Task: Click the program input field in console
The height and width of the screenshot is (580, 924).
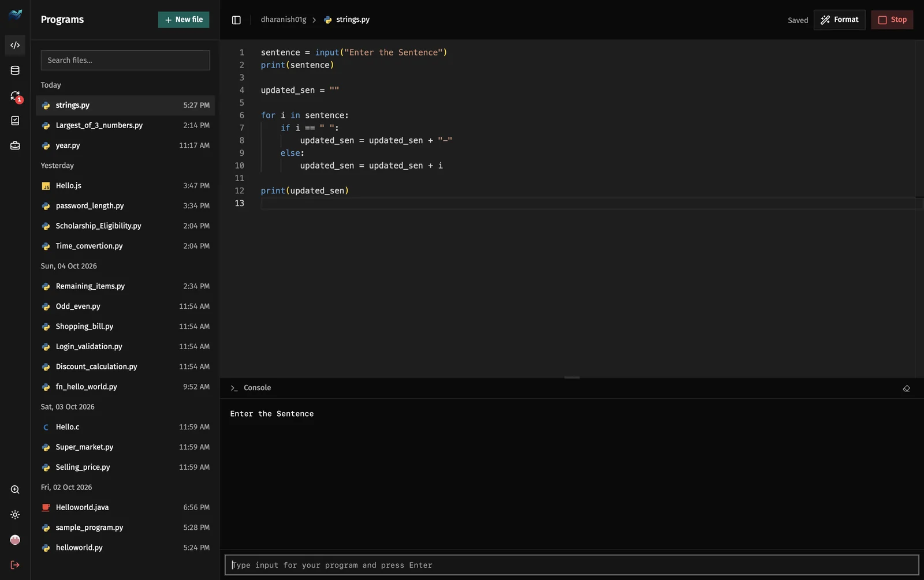Action: pos(572,565)
